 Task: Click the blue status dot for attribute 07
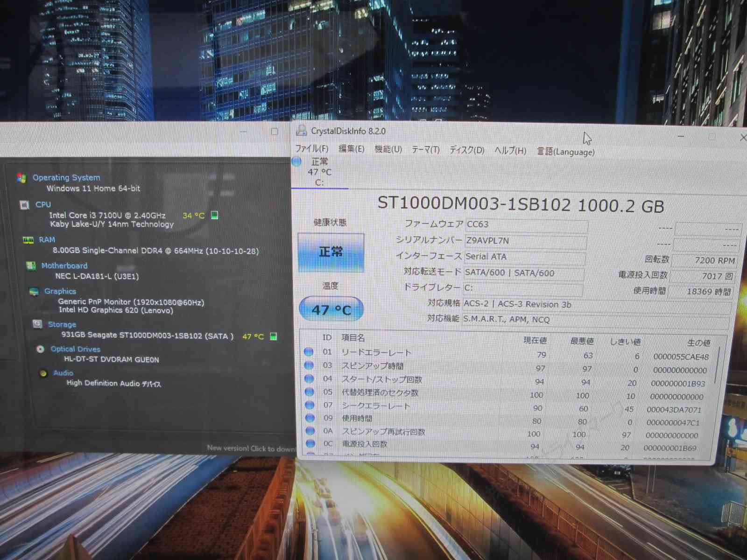[310, 405]
